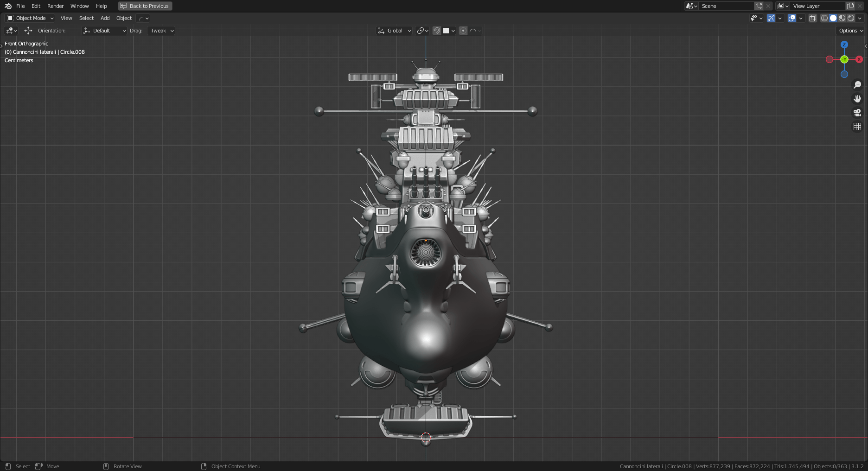Open the viewport Select menu
The height and width of the screenshot is (471, 868).
86,18
